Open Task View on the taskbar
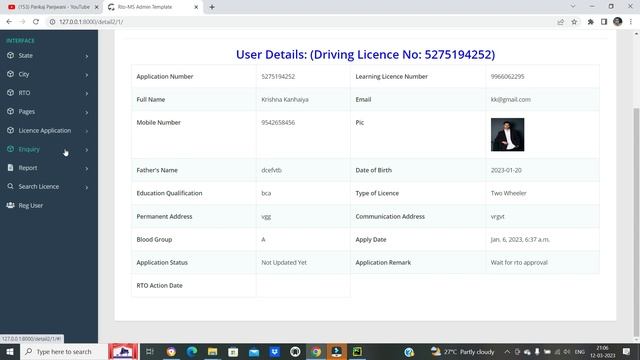 (x=149, y=351)
